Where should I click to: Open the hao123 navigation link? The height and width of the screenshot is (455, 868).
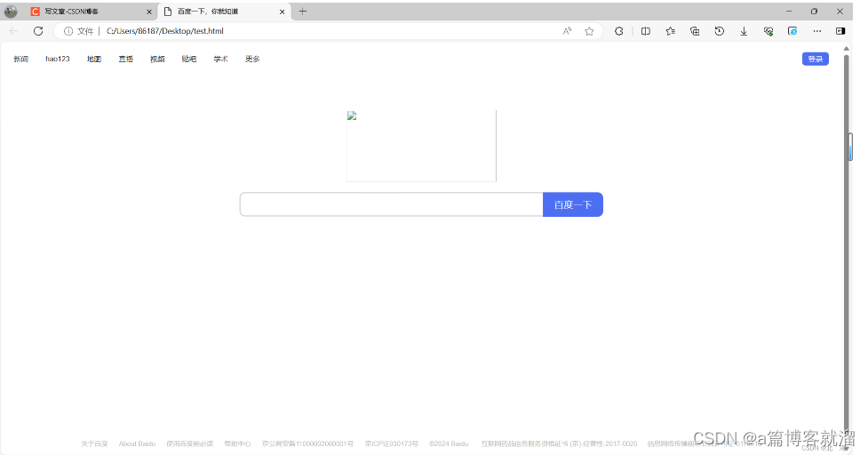point(58,59)
